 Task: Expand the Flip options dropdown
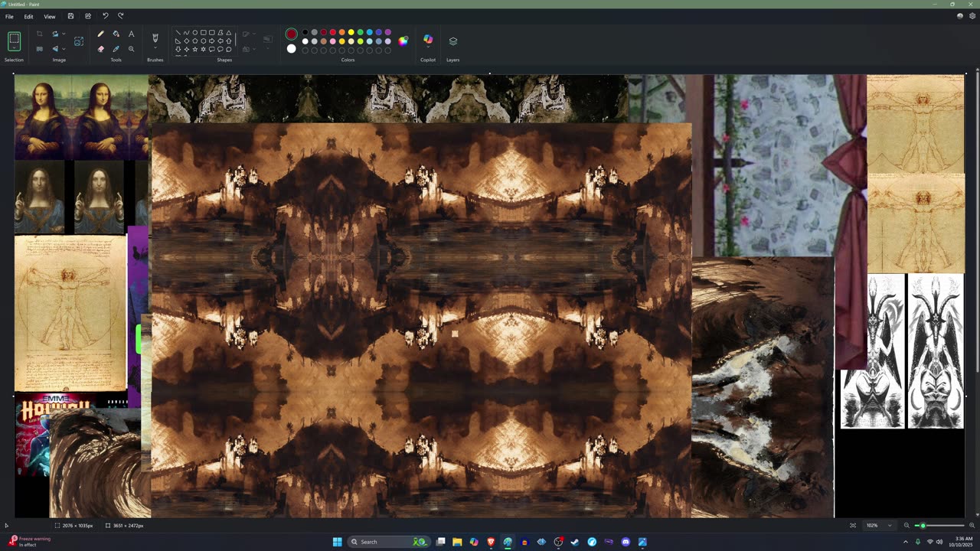tap(63, 49)
